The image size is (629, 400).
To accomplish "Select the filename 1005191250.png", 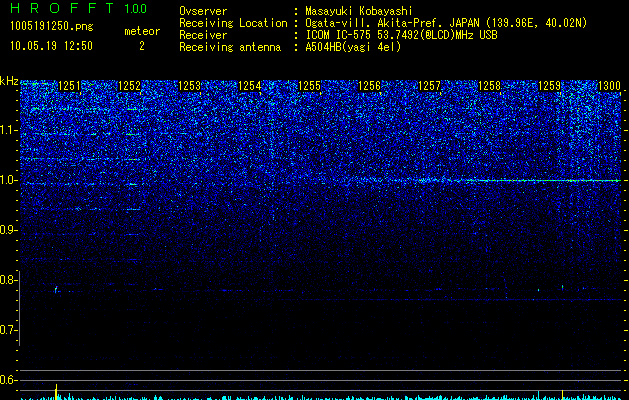I will tap(52, 27).
